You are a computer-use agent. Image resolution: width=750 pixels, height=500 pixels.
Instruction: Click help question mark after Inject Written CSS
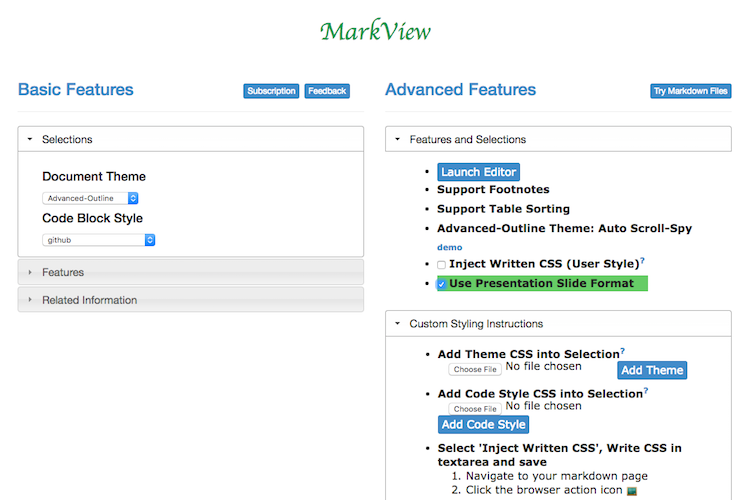tap(642, 261)
